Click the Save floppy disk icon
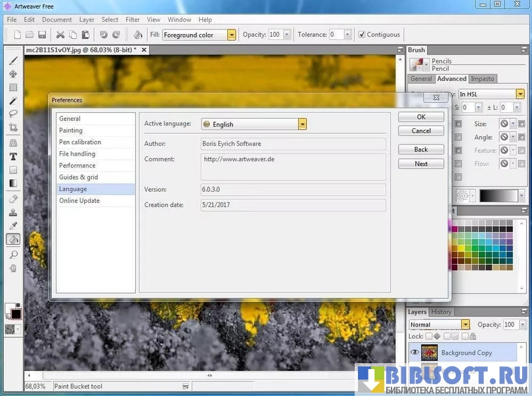The image size is (532, 396). (x=41, y=35)
